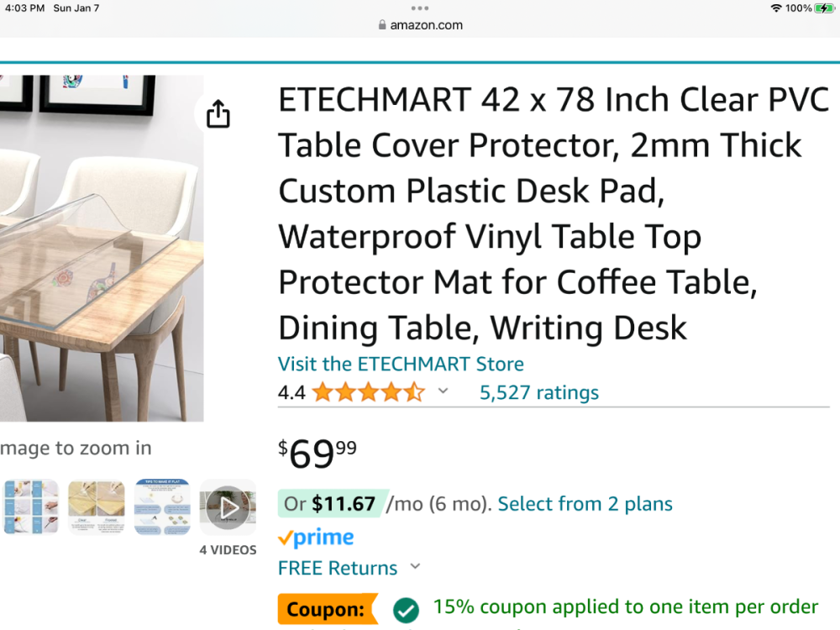Tap the main product image to zoom
This screenshot has width=840, height=630.
coord(101,248)
